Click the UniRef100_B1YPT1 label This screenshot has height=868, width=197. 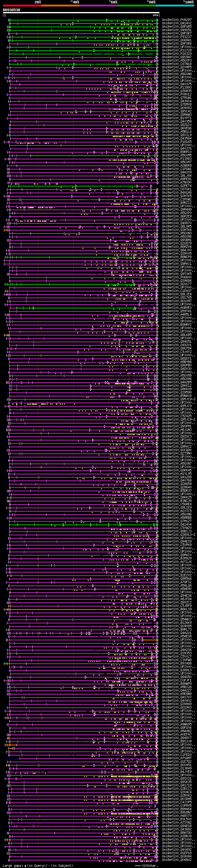[x=176, y=118]
